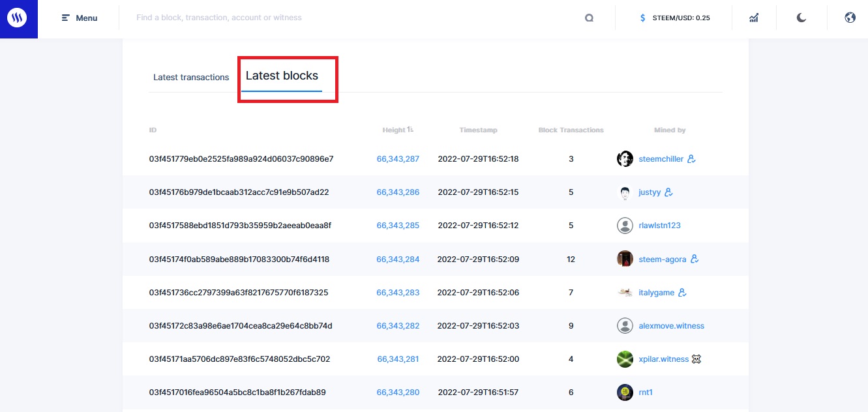This screenshot has height=412, width=868.
Task: Click transaction count 12 for steem-agora block
Action: [x=571, y=259]
